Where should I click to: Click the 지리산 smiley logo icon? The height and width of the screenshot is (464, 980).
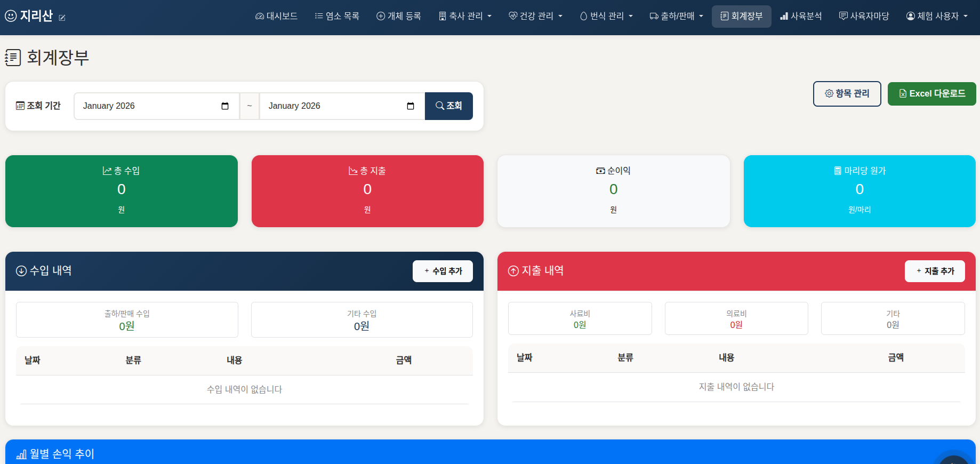[x=11, y=16]
